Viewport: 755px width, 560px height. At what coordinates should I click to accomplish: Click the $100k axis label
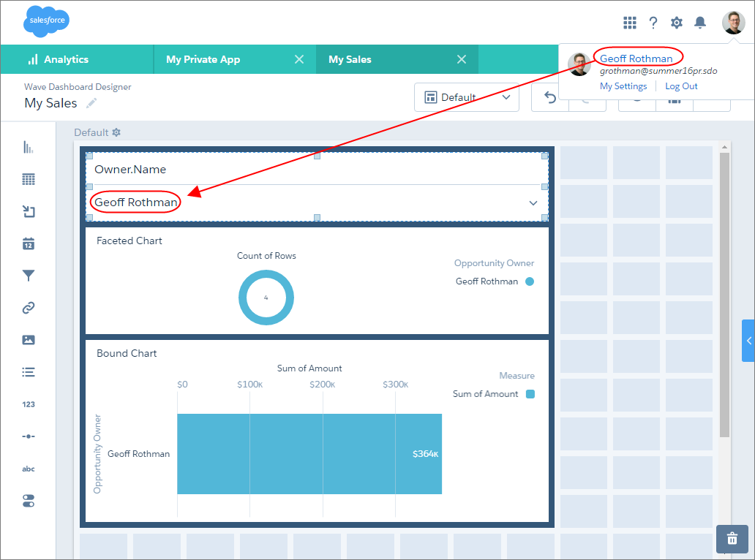(249, 385)
